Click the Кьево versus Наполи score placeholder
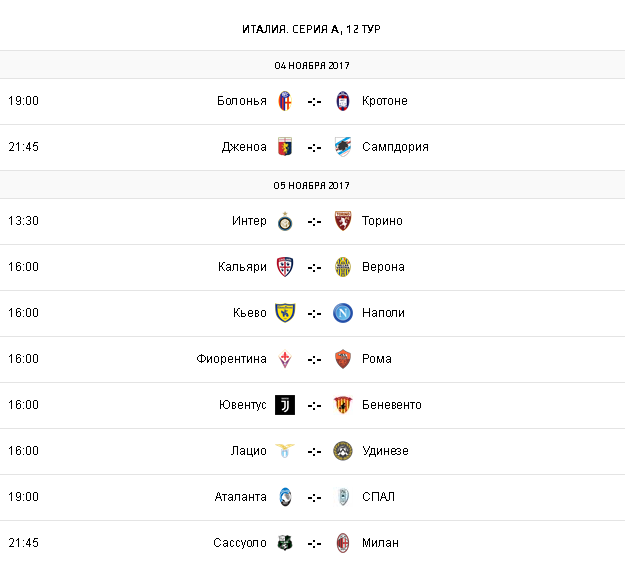625x564 pixels. [x=314, y=313]
